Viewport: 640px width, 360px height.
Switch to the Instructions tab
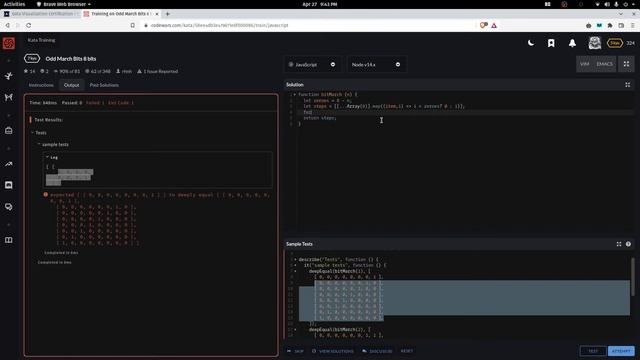(41, 85)
